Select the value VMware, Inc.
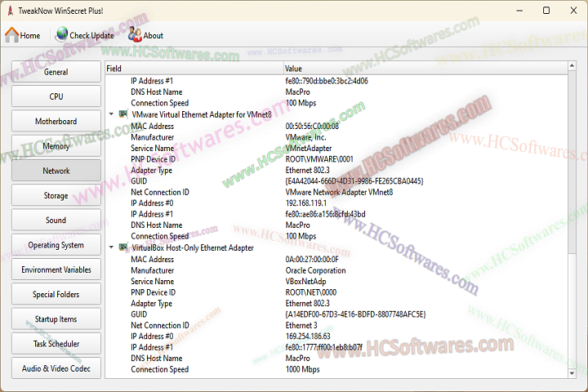 [305, 137]
